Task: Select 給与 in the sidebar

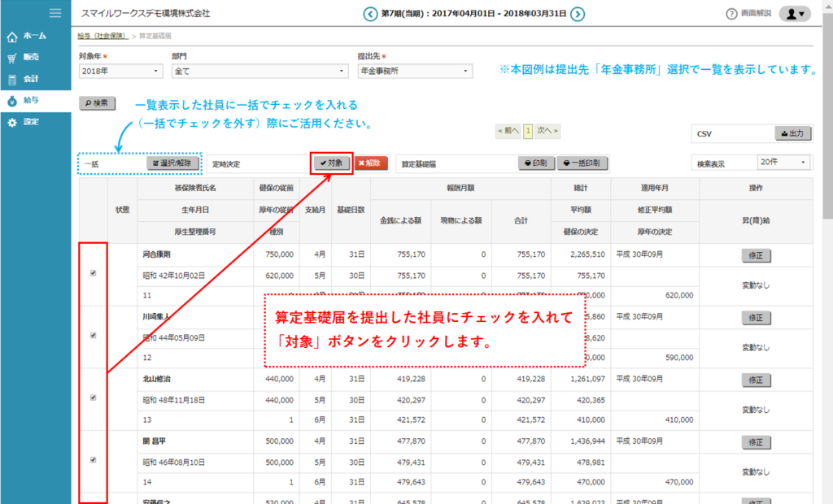Action: (36, 100)
